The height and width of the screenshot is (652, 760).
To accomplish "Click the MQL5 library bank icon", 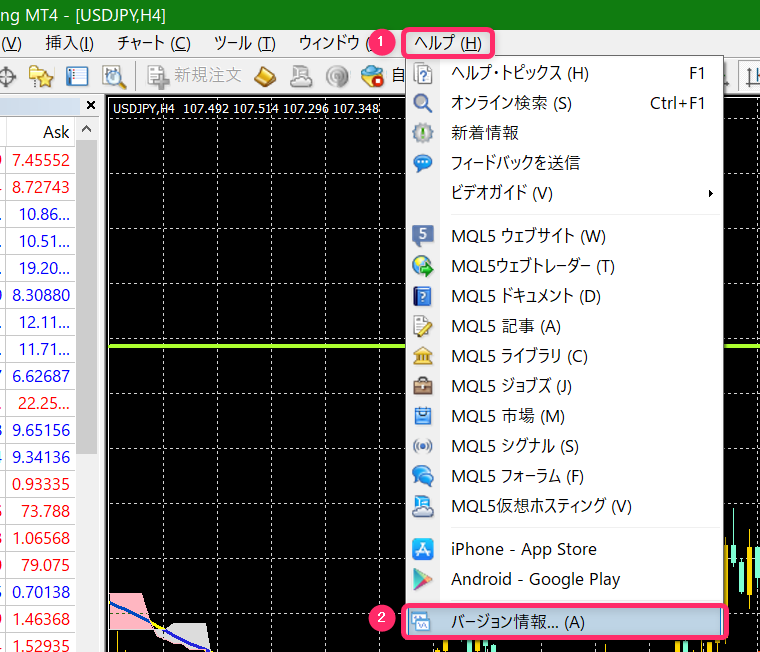I will 423,356.
